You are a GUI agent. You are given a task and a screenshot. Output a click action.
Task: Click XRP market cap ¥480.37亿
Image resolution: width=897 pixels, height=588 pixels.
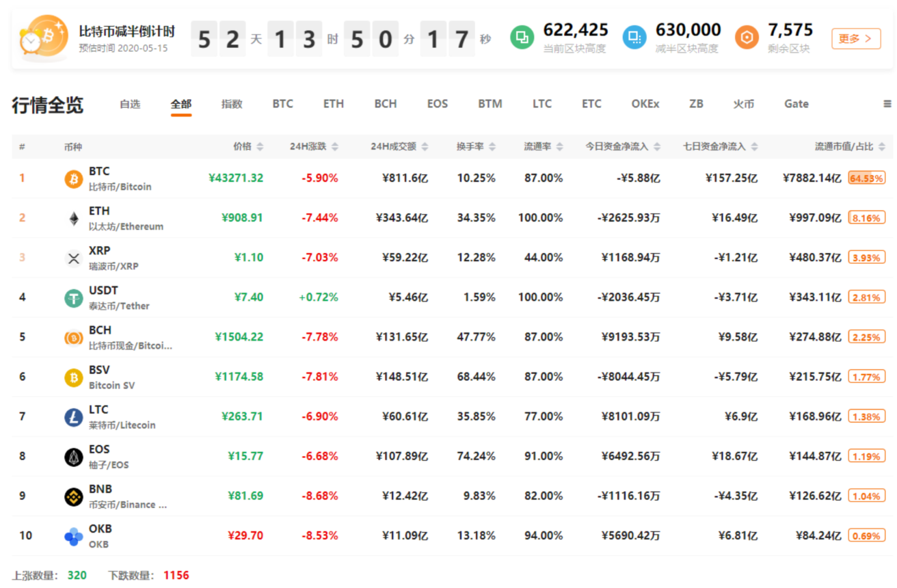coord(815,258)
